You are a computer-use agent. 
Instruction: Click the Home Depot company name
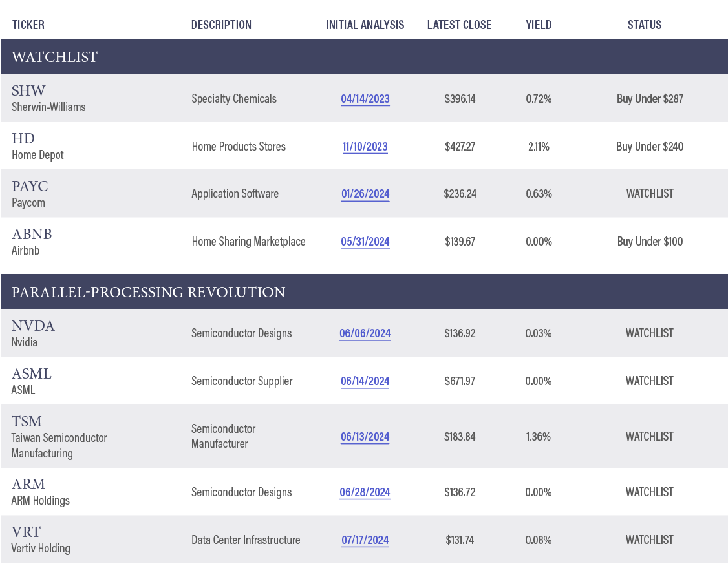pos(37,155)
